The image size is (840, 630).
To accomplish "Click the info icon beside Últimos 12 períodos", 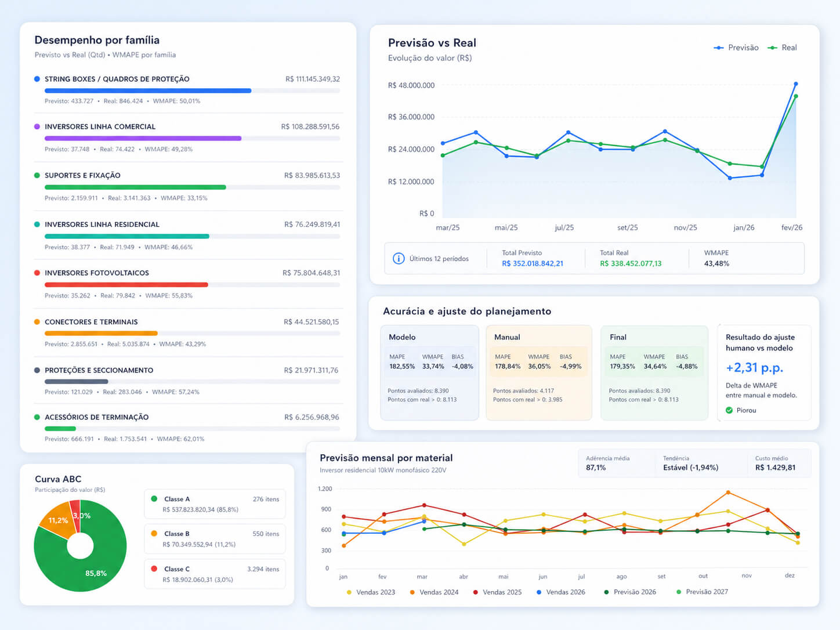I will click(x=399, y=259).
